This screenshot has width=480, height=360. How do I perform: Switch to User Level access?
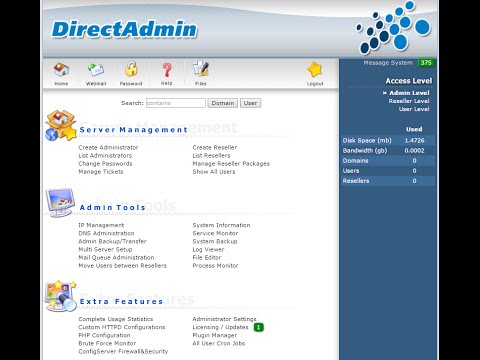(414, 109)
